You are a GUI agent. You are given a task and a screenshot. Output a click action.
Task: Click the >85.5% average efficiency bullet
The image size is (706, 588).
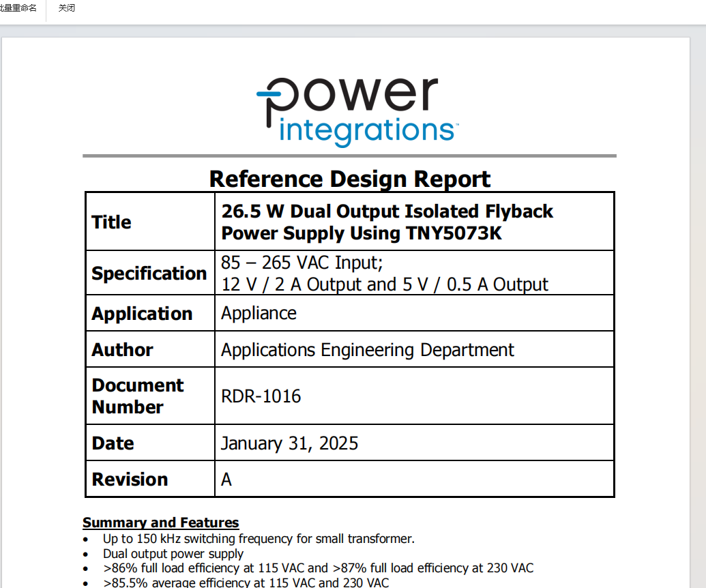pos(246,583)
